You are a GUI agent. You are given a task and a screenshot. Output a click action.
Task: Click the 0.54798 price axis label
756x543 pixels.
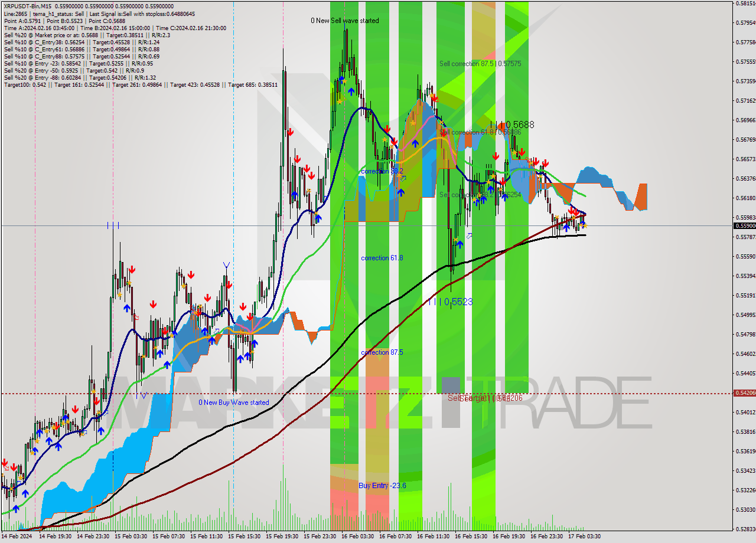746,334
